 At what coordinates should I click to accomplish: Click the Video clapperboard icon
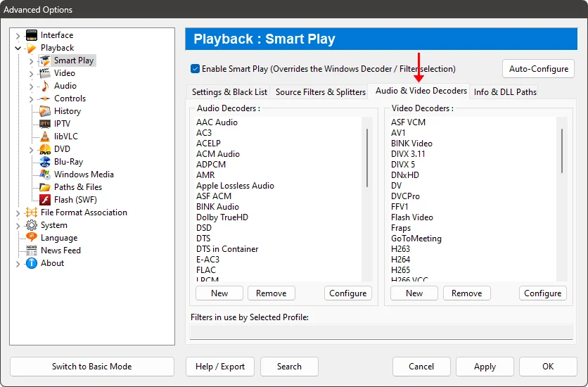coord(45,73)
